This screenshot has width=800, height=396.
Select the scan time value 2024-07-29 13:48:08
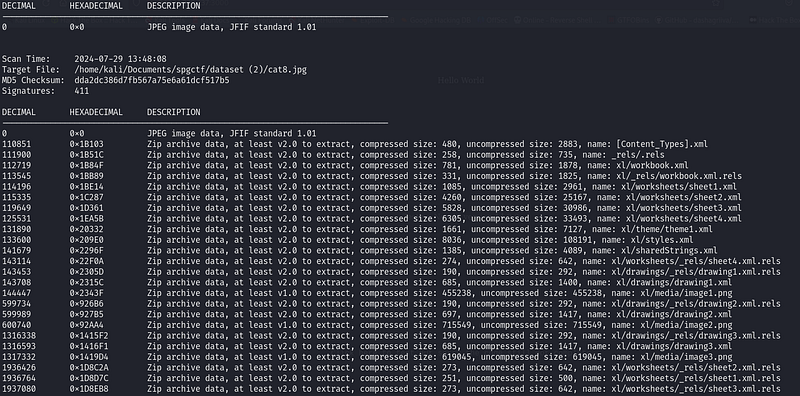coord(120,59)
